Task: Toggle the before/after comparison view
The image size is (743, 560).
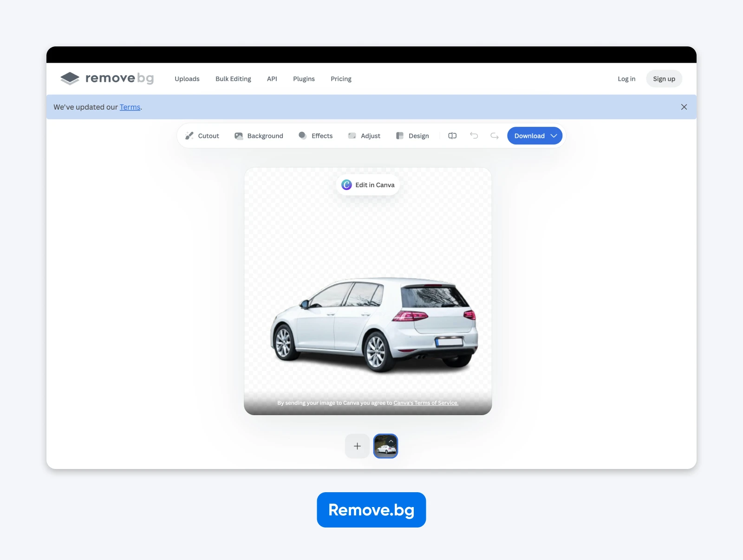Action: pyautogui.click(x=452, y=136)
